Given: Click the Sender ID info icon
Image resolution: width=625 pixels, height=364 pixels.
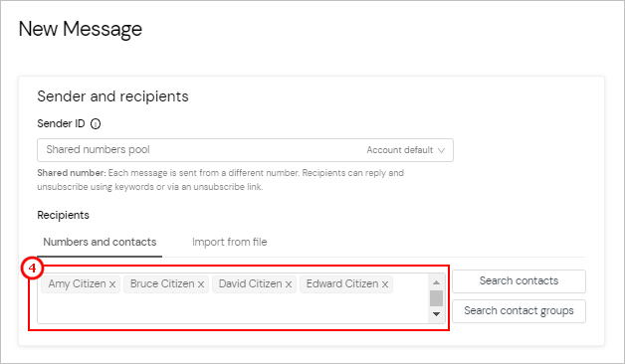Looking at the screenshot, I should point(96,124).
